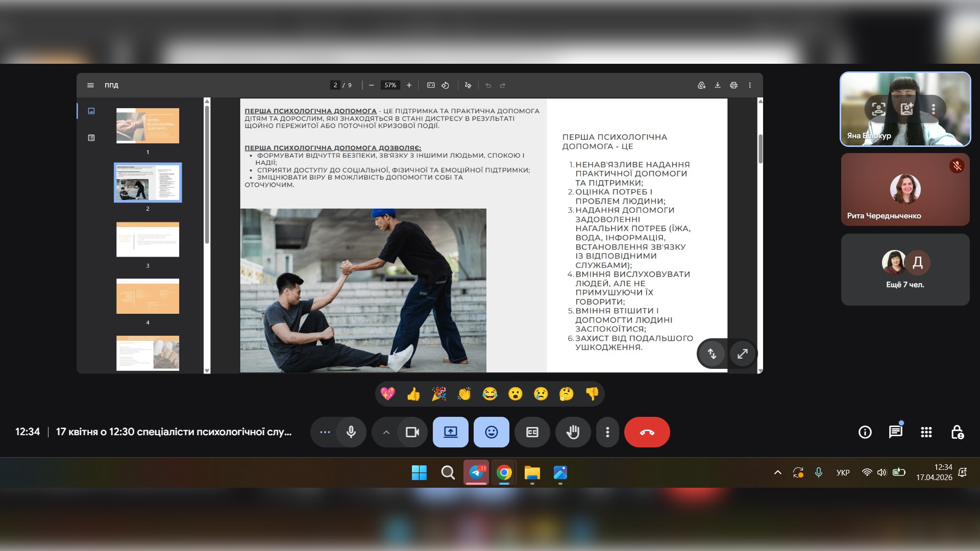Select the page 3 thumbnail
Screen dimensions: 980x551
tap(148, 239)
